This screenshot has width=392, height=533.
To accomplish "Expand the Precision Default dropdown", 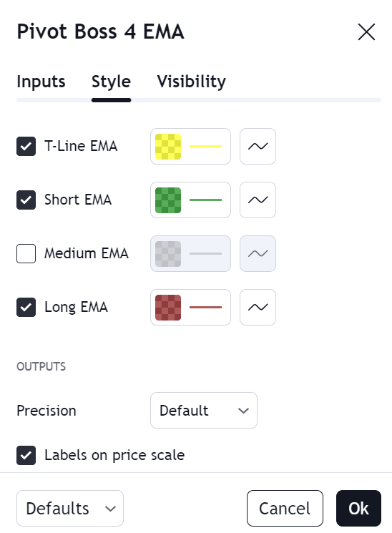I will pos(204,410).
